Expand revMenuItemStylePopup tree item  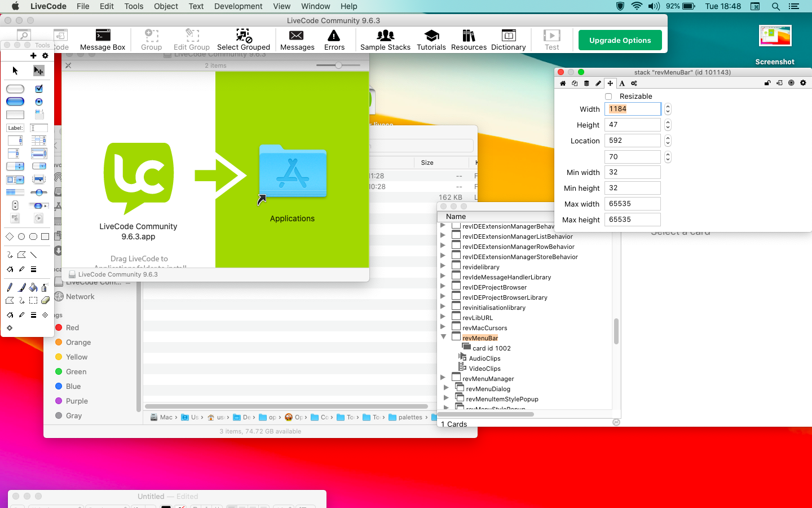click(446, 398)
